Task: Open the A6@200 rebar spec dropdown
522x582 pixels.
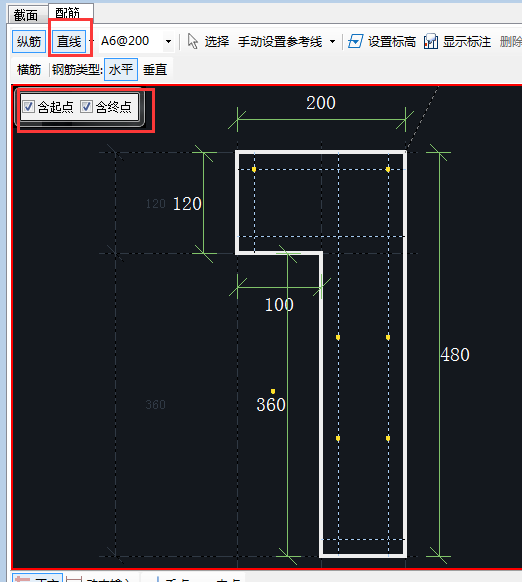Action: click(168, 41)
